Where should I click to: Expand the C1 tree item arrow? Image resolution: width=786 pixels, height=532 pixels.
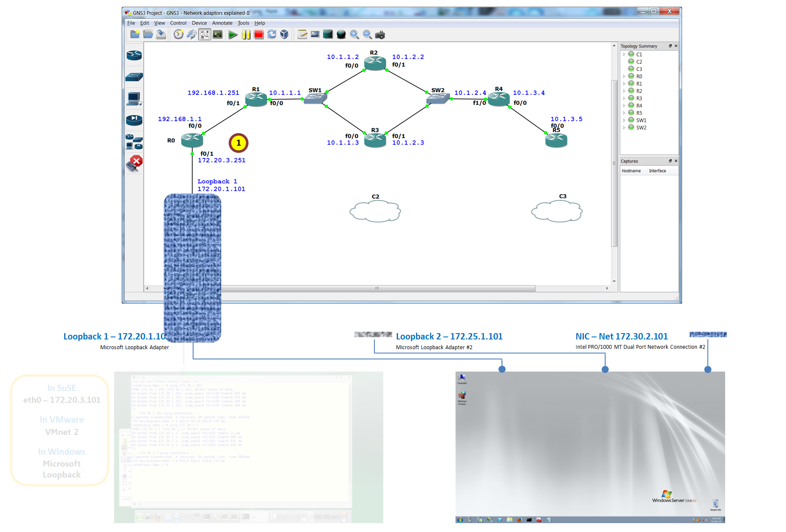624,54
